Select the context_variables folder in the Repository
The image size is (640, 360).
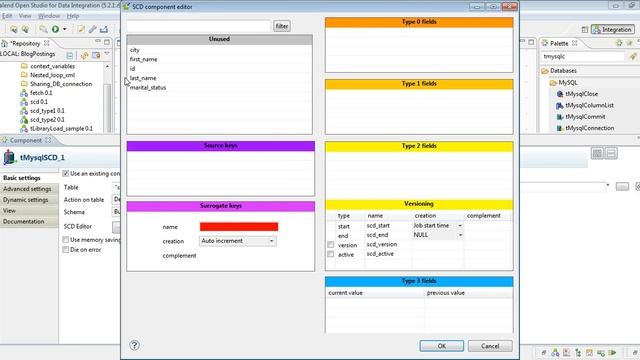coord(52,66)
